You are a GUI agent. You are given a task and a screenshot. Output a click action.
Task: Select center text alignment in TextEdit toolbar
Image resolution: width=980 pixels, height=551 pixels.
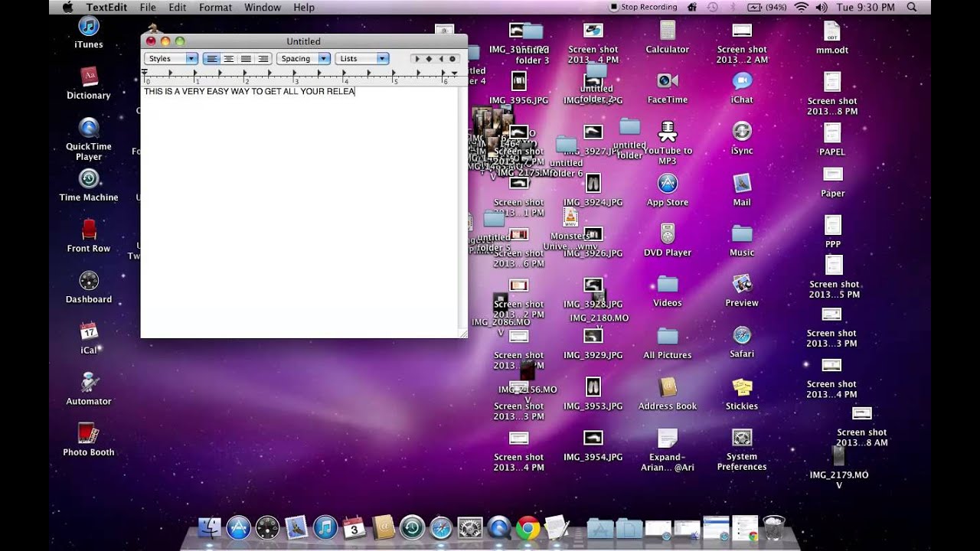[x=228, y=59]
